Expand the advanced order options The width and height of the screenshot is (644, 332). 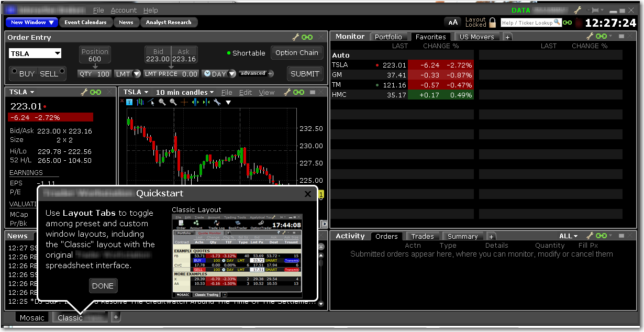256,73
